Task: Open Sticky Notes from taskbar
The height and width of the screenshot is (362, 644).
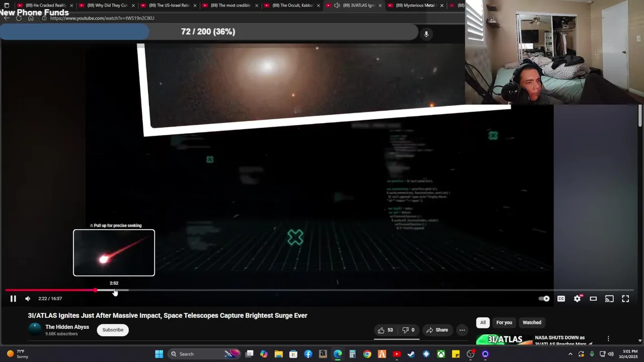Action: [x=456, y=354]
